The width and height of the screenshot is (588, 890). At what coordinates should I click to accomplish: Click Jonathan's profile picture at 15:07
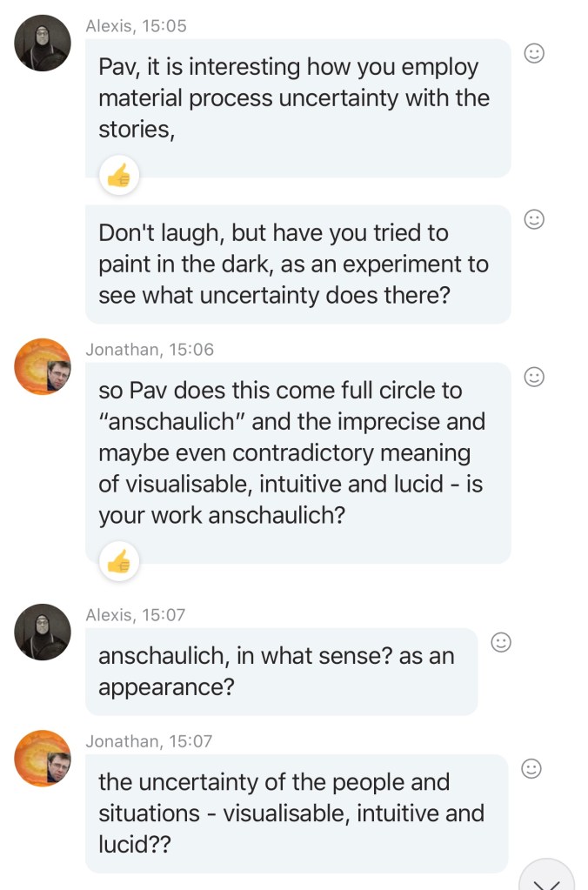[43, 758]
